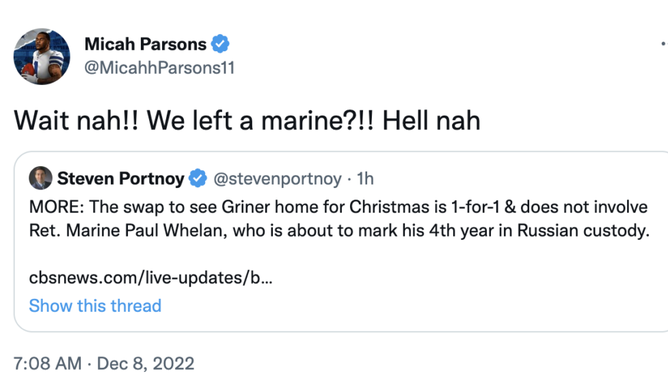Click the quoted tweet's 1h timestamp

365,179
